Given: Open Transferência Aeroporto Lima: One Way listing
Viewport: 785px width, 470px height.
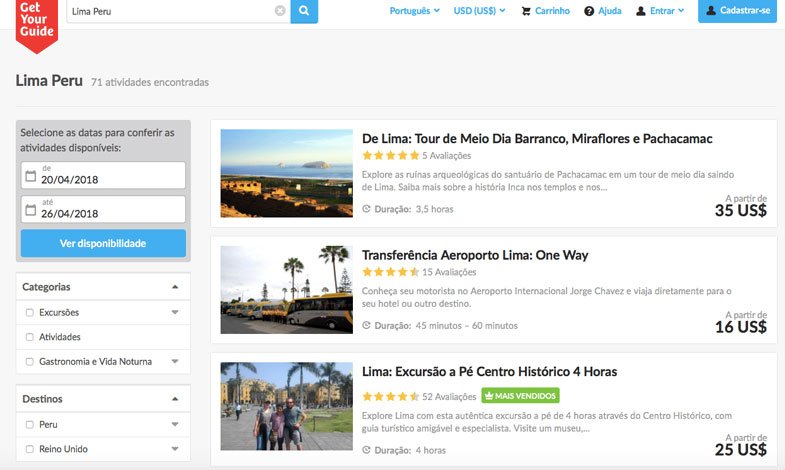Looking at the screenshot, I should pyautogui.click(x=475, y=255).
